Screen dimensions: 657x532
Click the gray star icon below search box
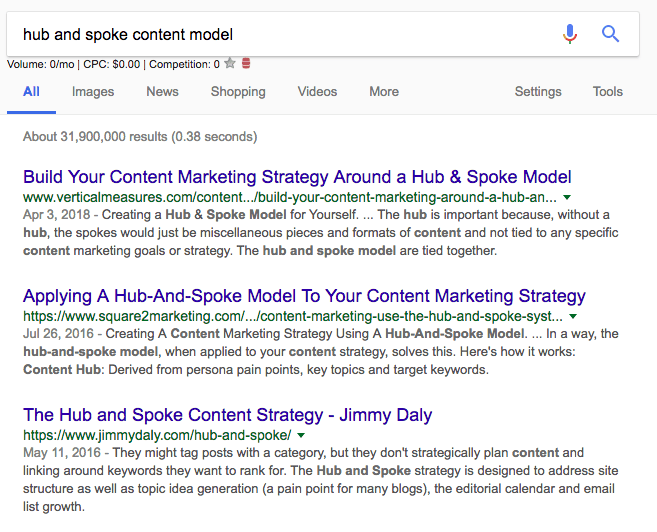[x=230, y=64]
